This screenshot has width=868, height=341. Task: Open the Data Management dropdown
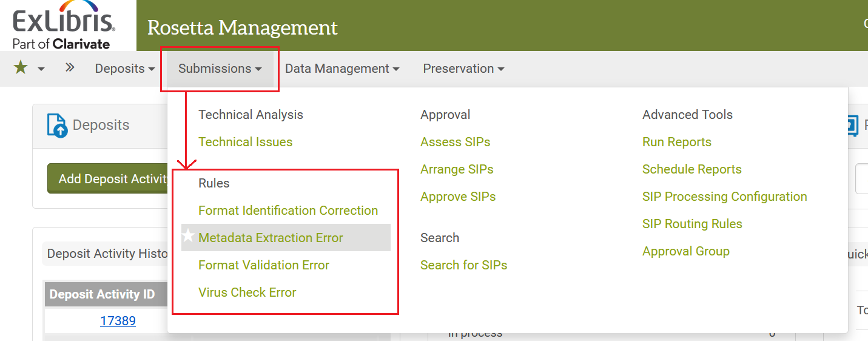[342, 69]
